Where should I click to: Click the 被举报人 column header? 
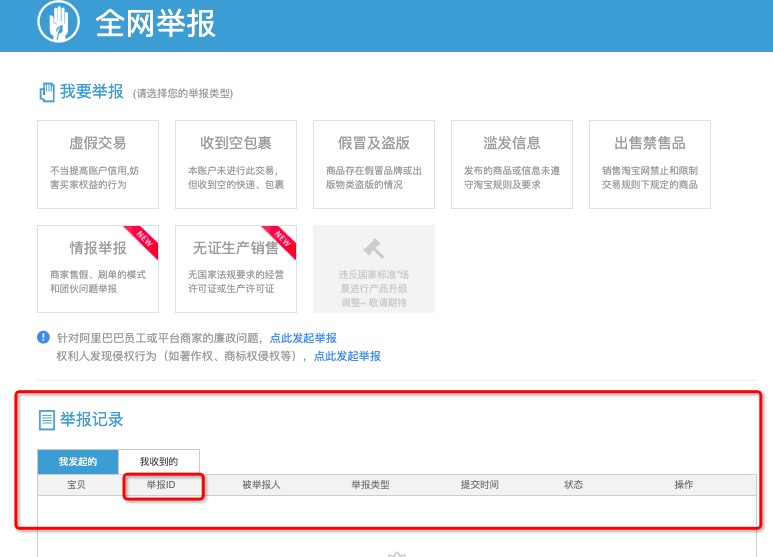coord(261,485)
